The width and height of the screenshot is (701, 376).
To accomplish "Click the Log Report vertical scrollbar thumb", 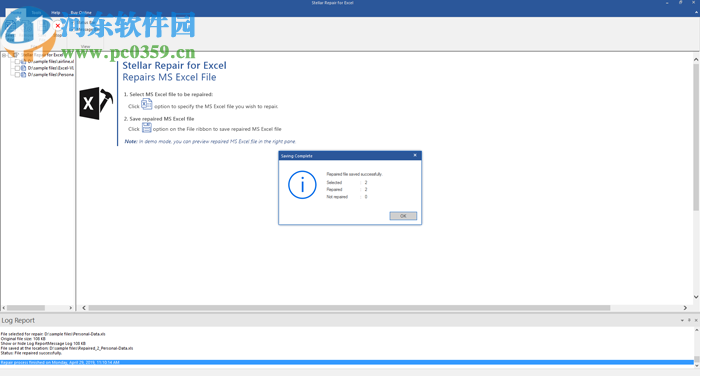I will point(697,359).
